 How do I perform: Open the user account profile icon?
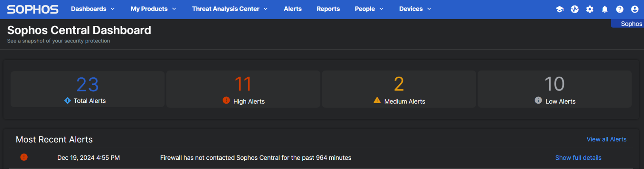635,9
